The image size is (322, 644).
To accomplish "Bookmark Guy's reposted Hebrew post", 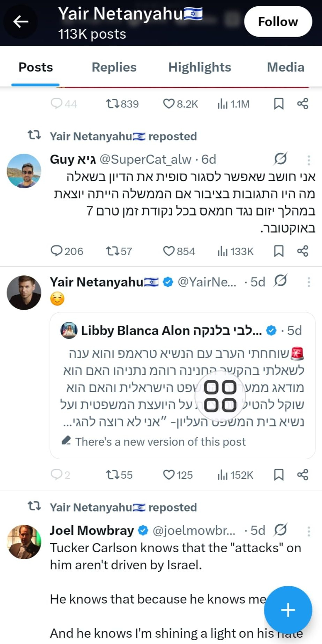I will click(278, 251).
